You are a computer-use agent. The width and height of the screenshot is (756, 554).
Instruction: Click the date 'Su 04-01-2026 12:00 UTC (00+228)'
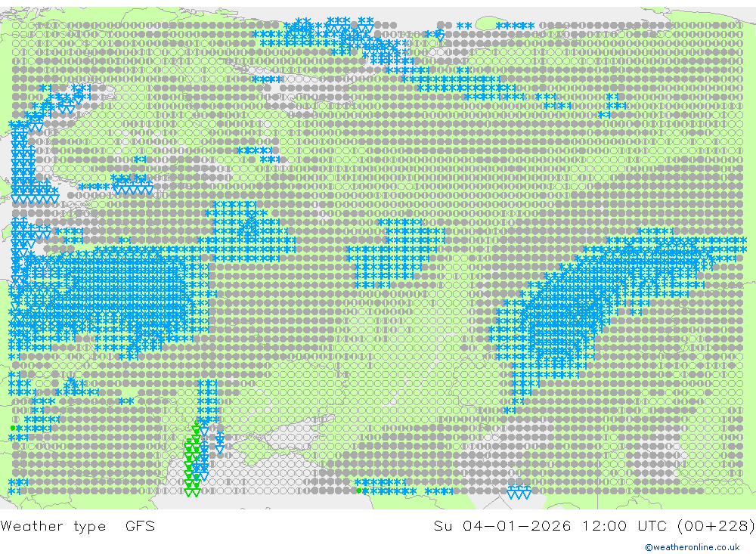[594, 525]
